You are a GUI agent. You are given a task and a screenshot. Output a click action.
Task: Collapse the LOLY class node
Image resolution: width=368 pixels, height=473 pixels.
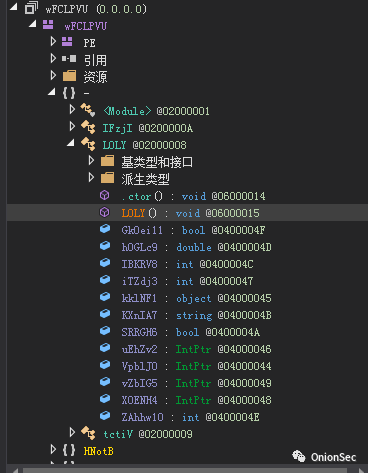[71, 143]
